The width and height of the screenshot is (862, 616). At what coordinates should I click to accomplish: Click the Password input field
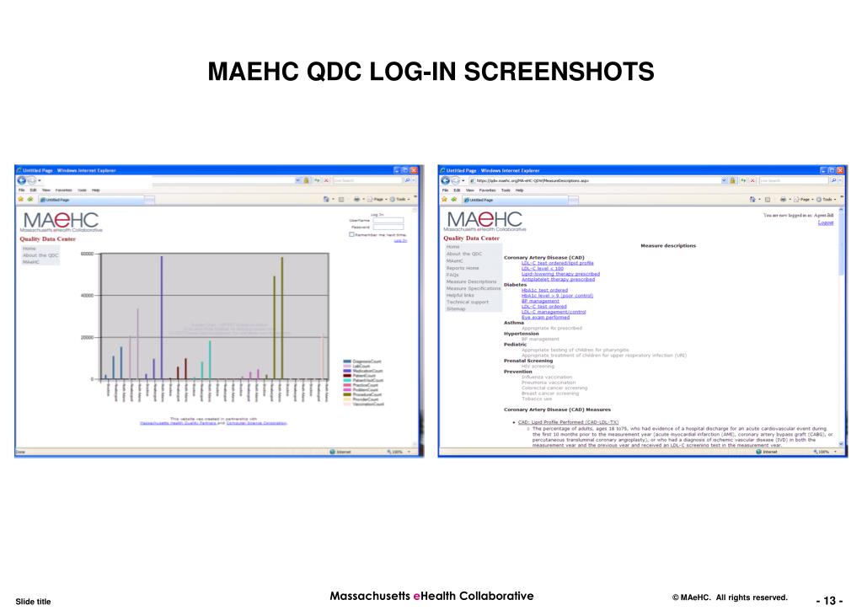(388, 227)
